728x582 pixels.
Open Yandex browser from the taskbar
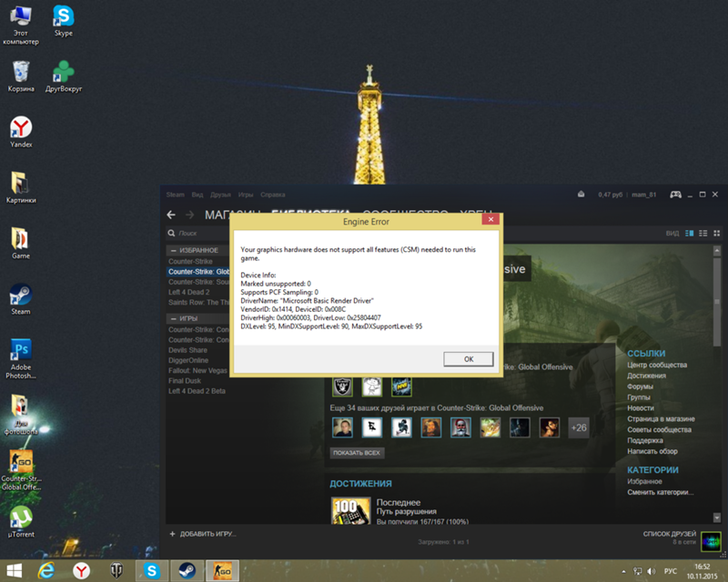point(81,571)
